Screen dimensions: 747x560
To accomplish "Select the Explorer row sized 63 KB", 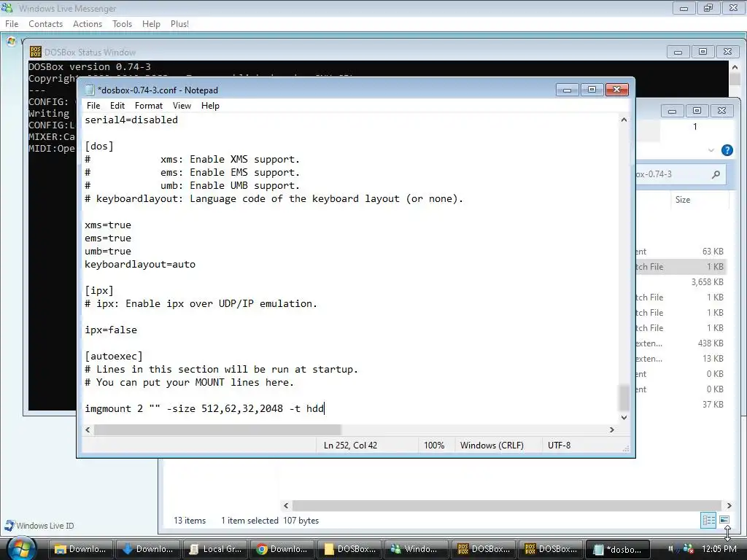I will point(681,252).
